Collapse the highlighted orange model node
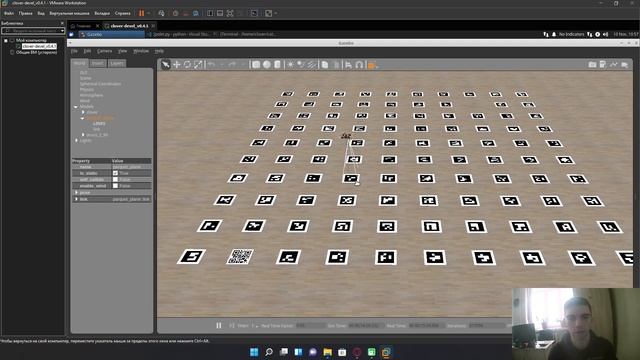 tap(83, 118)
